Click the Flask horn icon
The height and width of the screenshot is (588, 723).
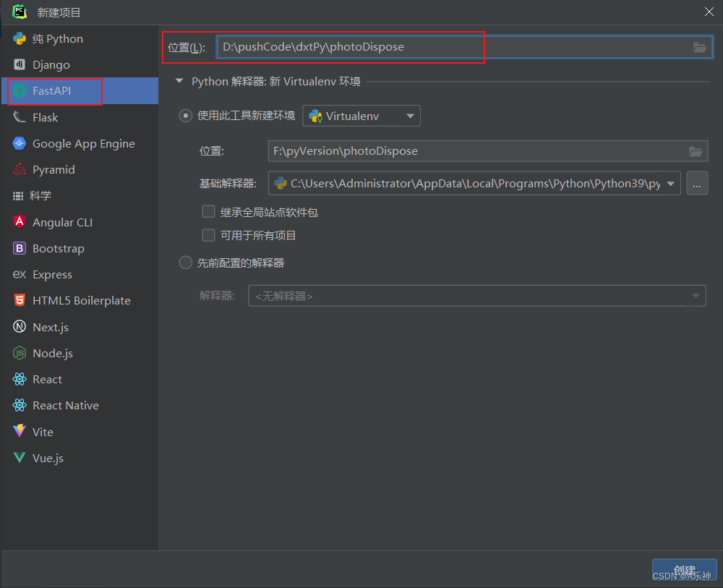click(x=20, y=117)
